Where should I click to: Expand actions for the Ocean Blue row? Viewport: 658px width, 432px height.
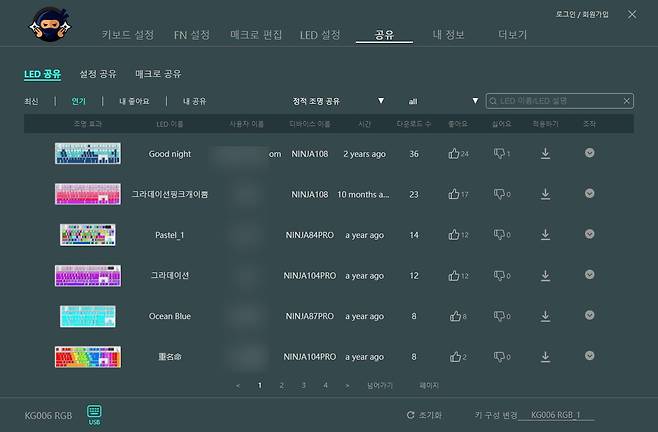point(589,316)
